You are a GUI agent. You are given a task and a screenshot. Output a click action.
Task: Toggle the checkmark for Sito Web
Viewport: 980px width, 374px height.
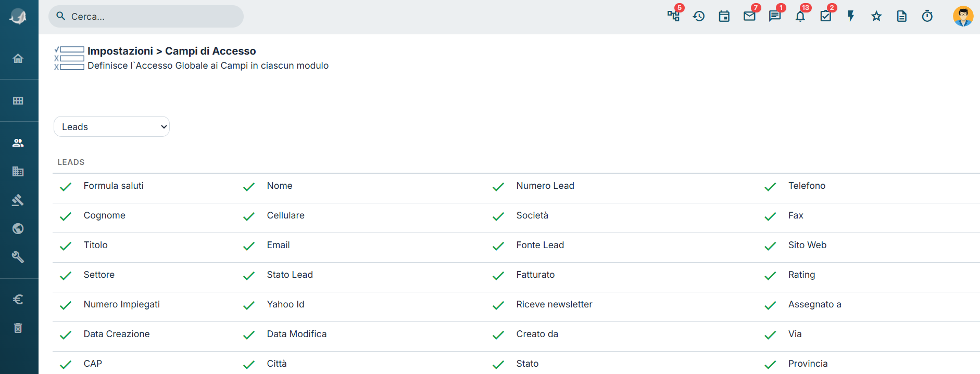[770, 246]
